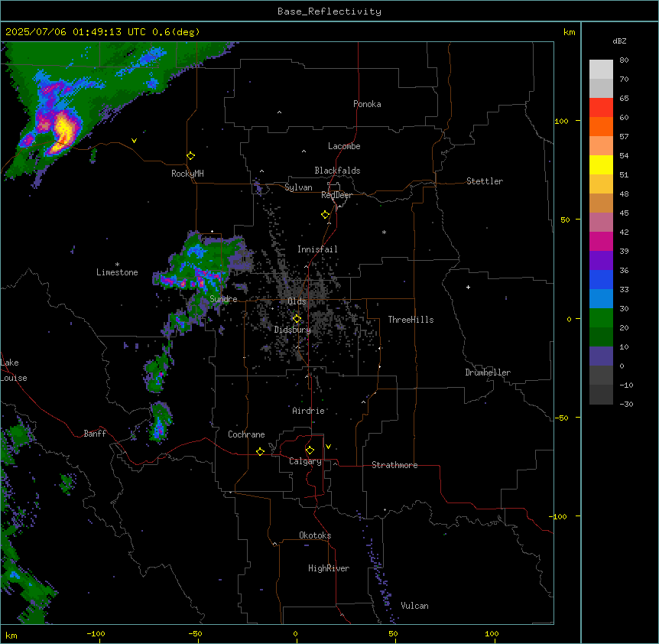659x644 pixels.
Task: Click the Vulcan label
Action: 414,606
